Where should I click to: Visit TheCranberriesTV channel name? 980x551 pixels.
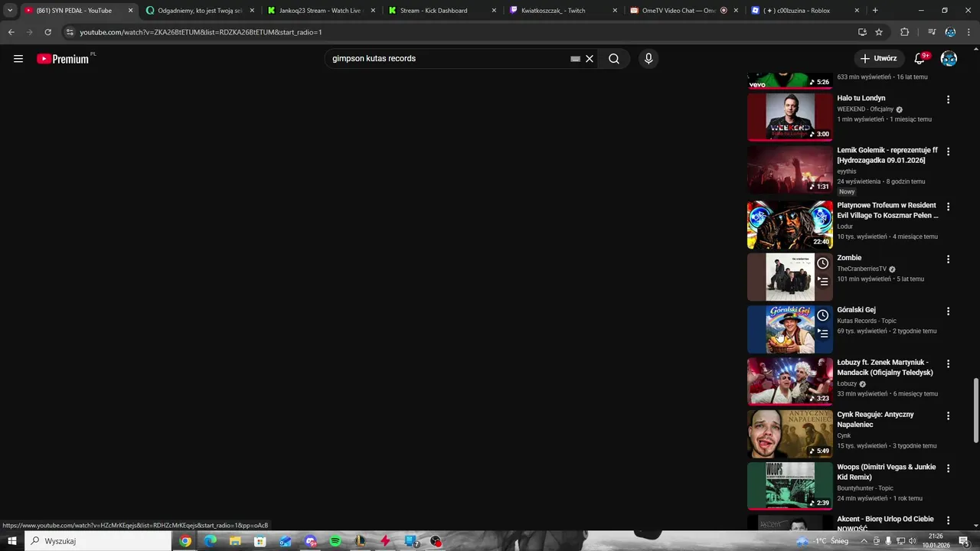click(x=861, y=269)
